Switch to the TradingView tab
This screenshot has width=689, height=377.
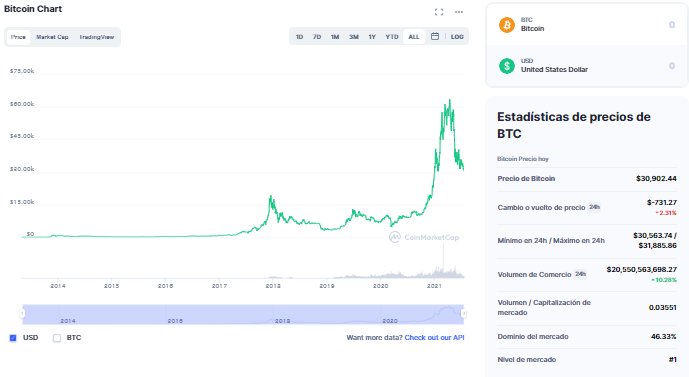coord(97,37)
